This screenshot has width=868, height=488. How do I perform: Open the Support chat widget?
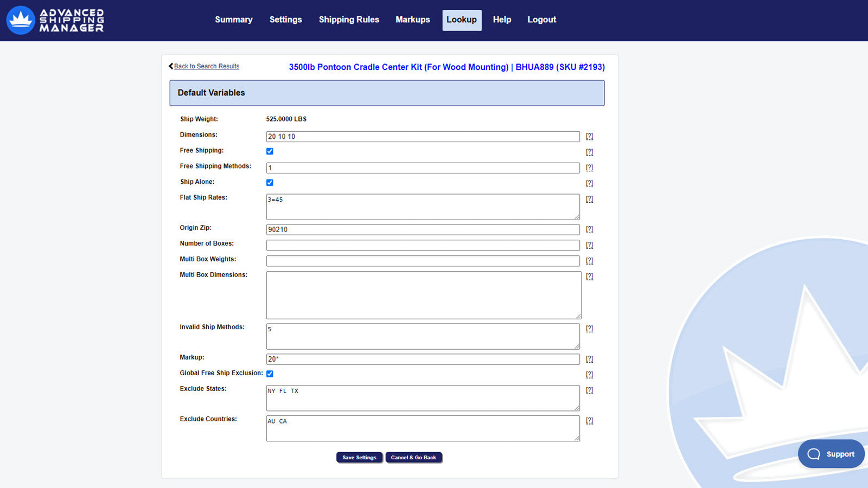point(831,454)
